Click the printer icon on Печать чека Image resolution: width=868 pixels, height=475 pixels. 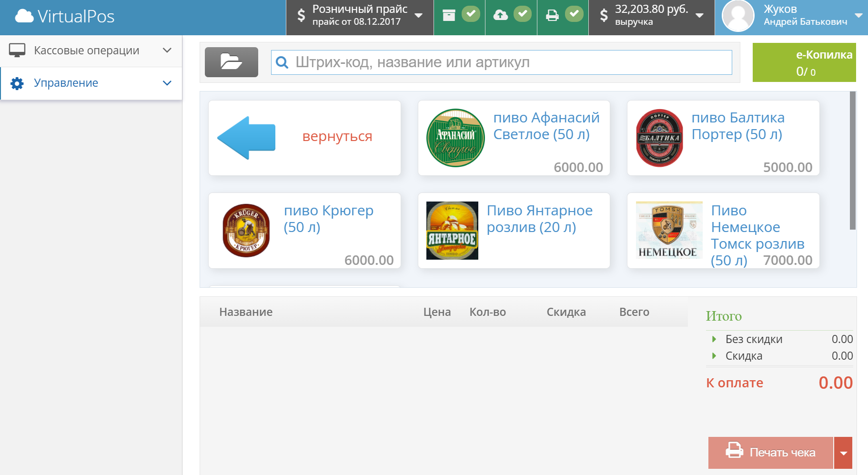tap(734, 451)
